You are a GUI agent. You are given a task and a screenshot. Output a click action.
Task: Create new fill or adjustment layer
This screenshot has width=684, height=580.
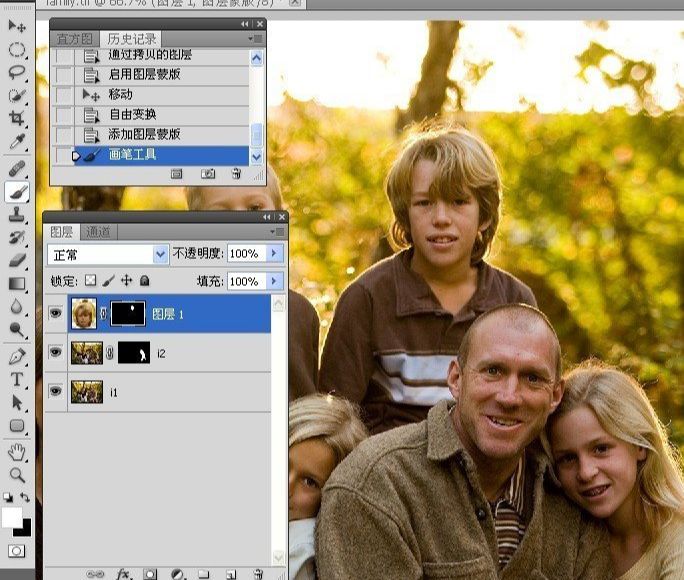177,574
